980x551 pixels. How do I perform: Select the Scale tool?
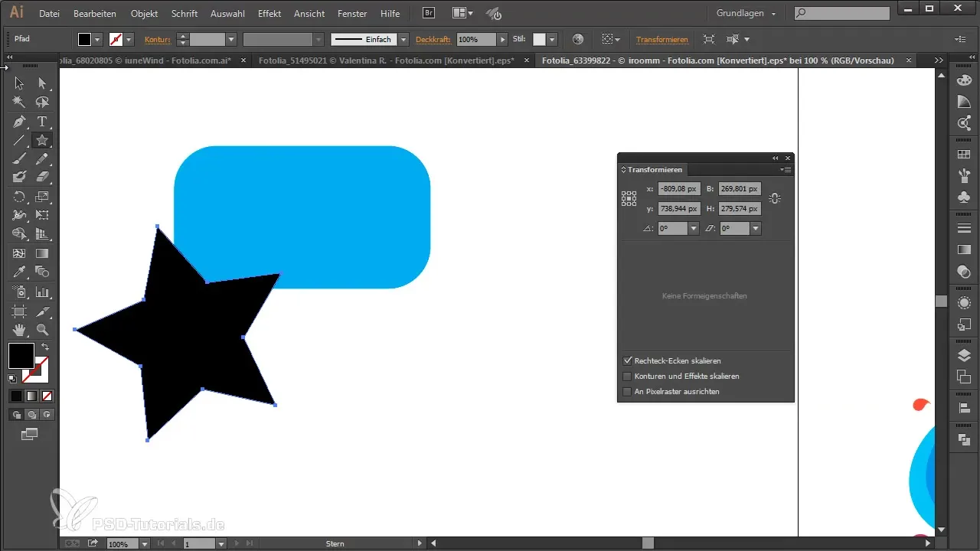click(x=42, y=197)
